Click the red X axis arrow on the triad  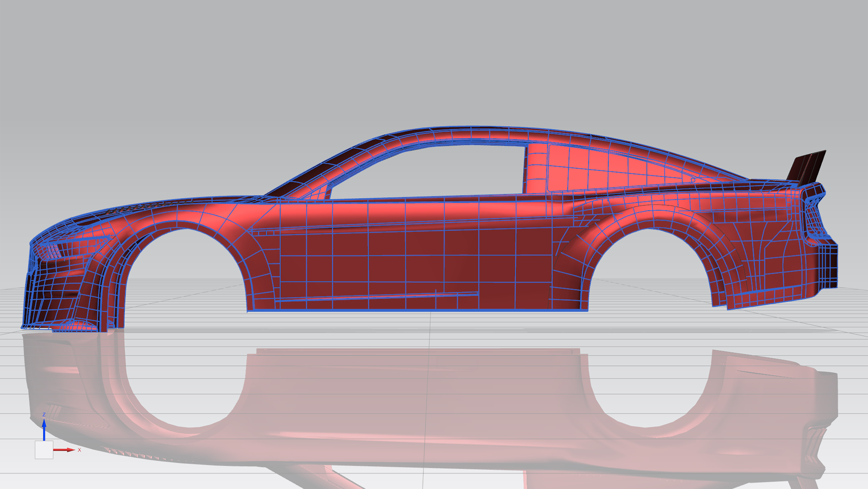tap(64, 450)
